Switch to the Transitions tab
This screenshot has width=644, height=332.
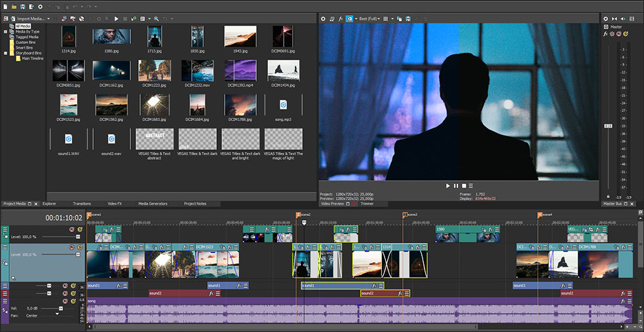tap(82, 204)
